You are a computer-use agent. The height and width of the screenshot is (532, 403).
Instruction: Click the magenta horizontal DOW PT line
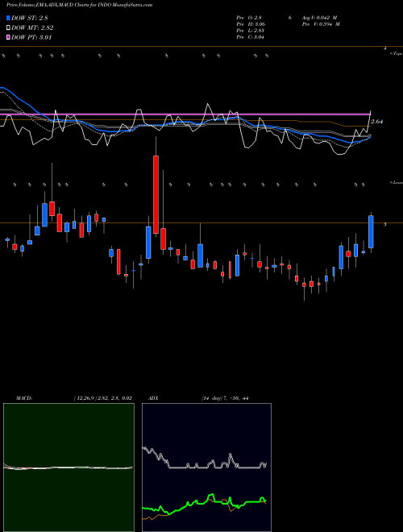point(185,114)
